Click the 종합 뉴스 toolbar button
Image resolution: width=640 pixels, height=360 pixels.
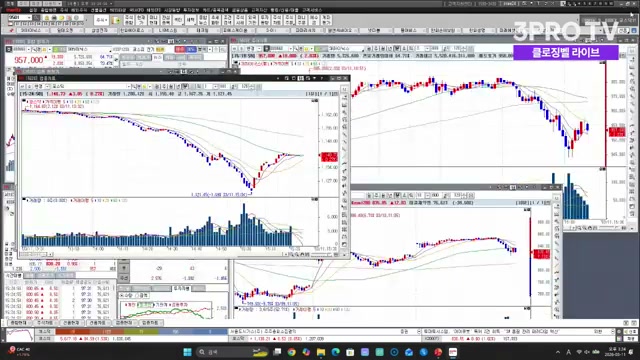click(x=203, y=20)
